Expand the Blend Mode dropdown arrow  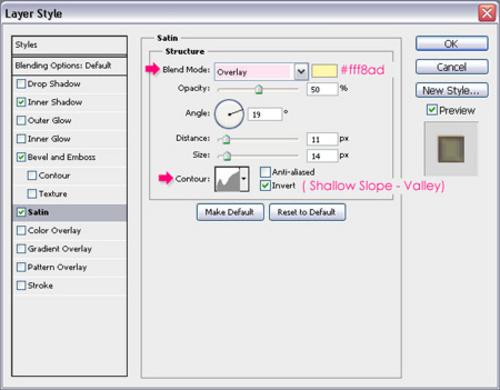301,71
